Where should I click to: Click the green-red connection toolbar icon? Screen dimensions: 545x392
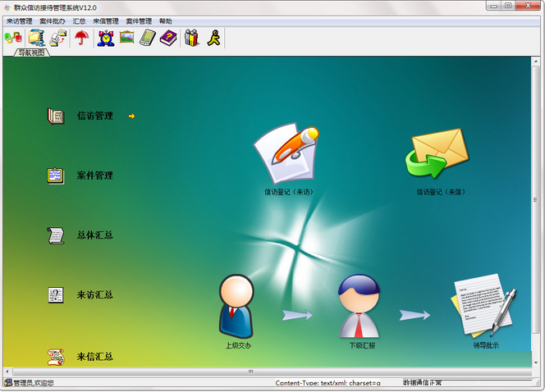pos(13,38)
